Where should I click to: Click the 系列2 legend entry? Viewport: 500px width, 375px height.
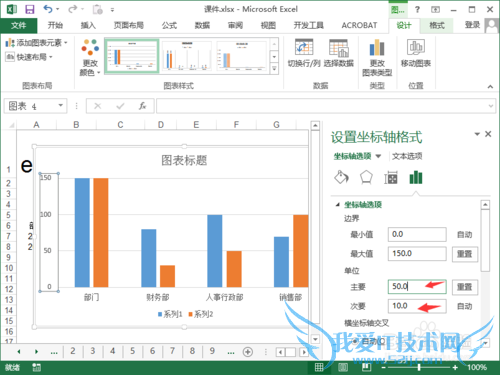(x=201, y=314)
